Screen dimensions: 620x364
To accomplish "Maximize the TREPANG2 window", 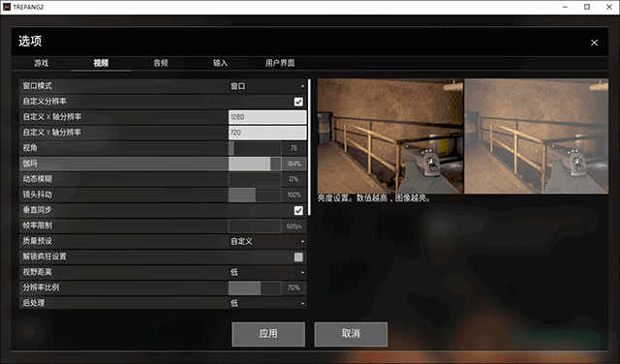I will click(587, 7).
